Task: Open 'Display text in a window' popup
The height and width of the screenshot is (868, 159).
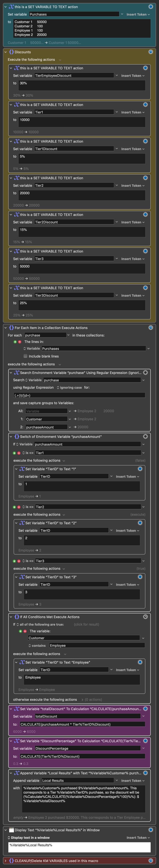Action: tap(28, 837)
